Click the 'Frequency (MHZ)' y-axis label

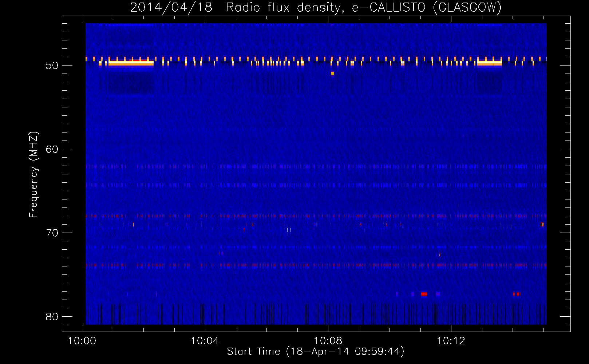coord(33,175)
